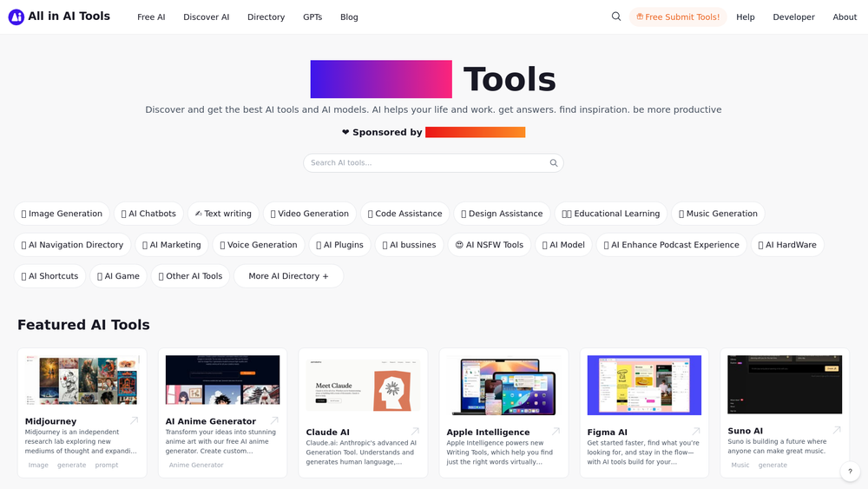Click magnifier icon inside search box
Image resolution: width=868 pixels, height=489 pixels.
[554, 162]
